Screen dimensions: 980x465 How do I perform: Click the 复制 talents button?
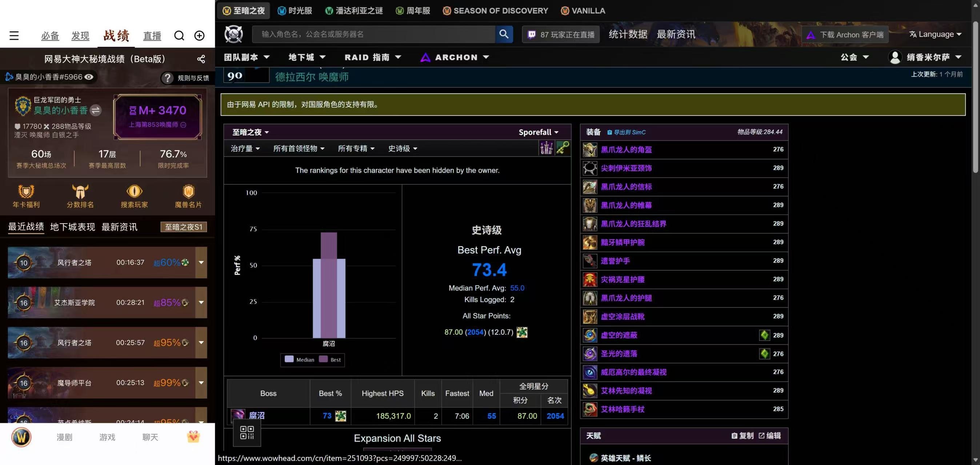742,436
